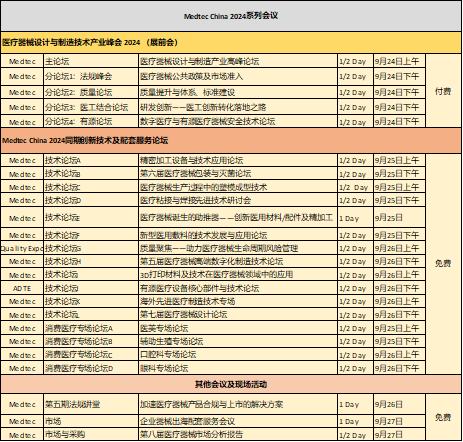Click "分论坛1：法规峰会" cell
The image size is (463, 442).
click(x=91, y=77)
